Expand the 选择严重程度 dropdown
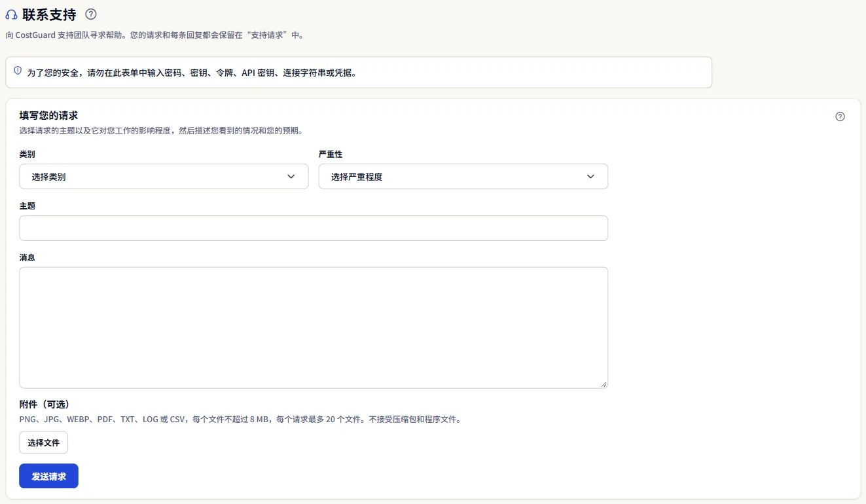 point(463,177)
